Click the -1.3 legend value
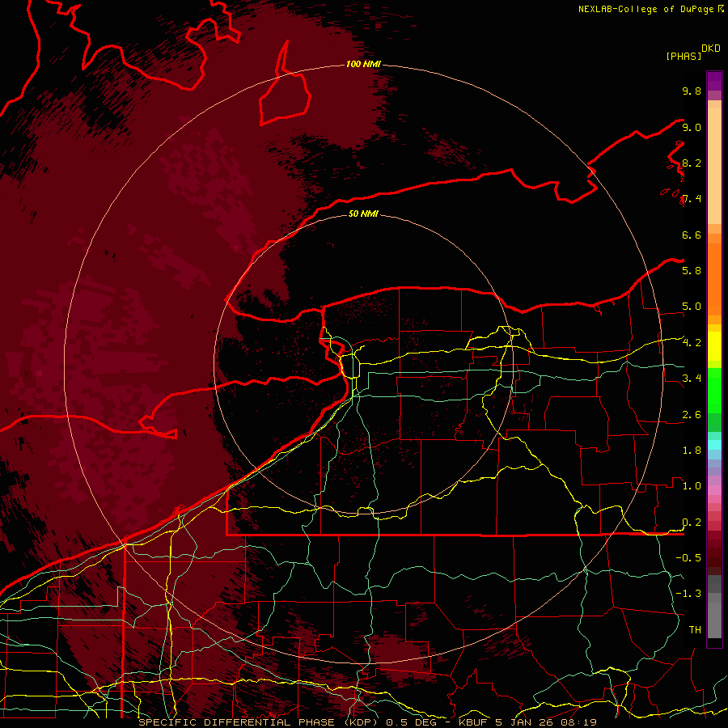The image size is (728, 728). click(688, 594)
